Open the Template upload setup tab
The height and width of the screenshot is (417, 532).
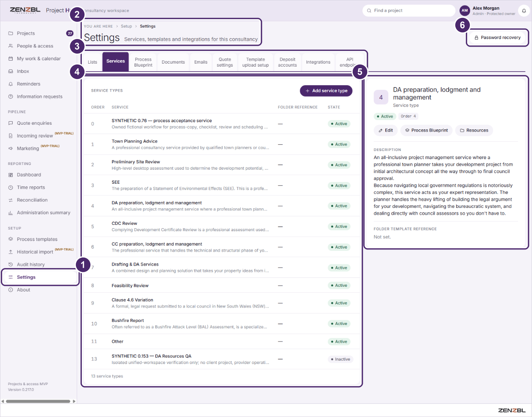[256, 62]
